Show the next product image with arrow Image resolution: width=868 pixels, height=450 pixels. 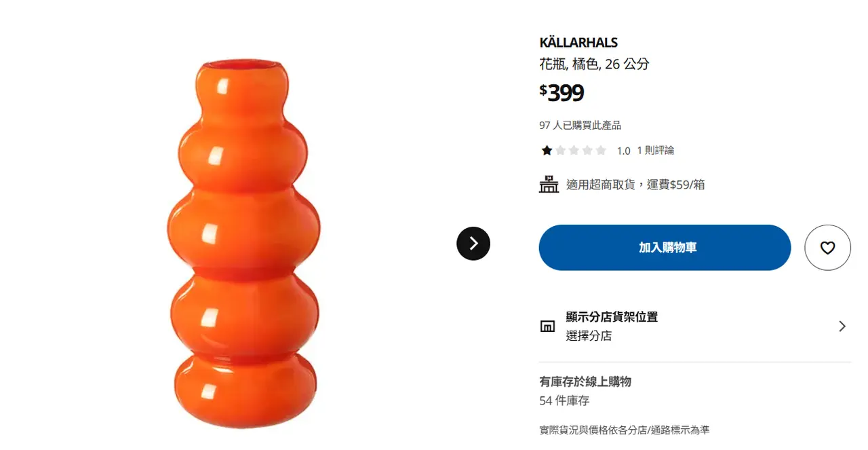coord(473,243)
